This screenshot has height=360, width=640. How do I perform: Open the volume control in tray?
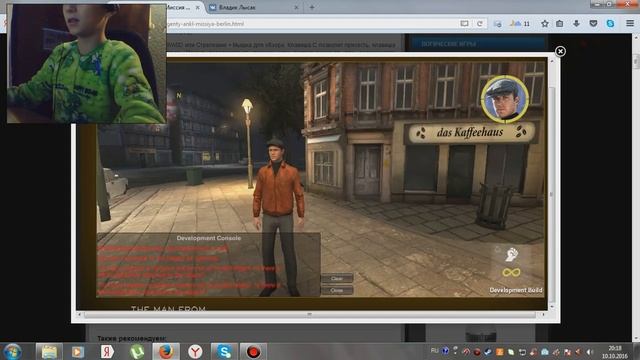pos(589,352)
